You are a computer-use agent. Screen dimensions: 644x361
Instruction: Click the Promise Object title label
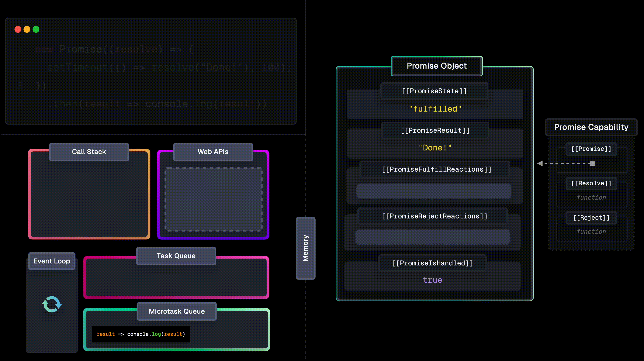tap(437, 66)
